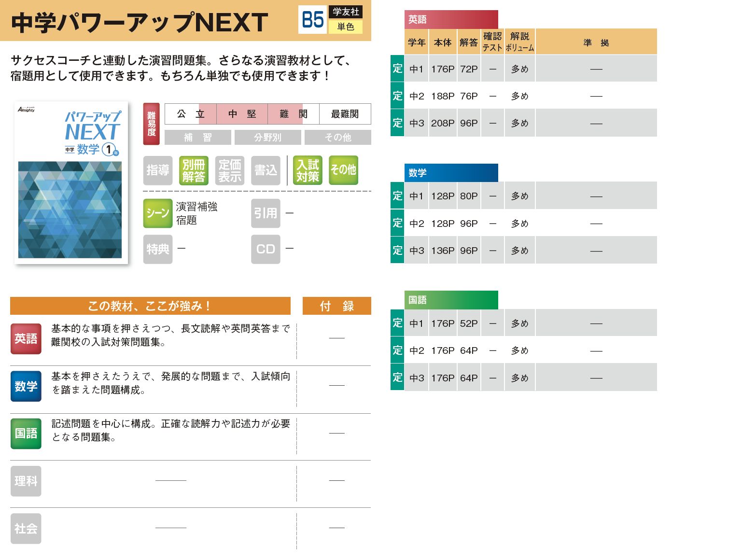The height and width of the screenshot is (560, 756).
Task: Click the red 英語 subject icon
Action: click(x=26, y=339)
